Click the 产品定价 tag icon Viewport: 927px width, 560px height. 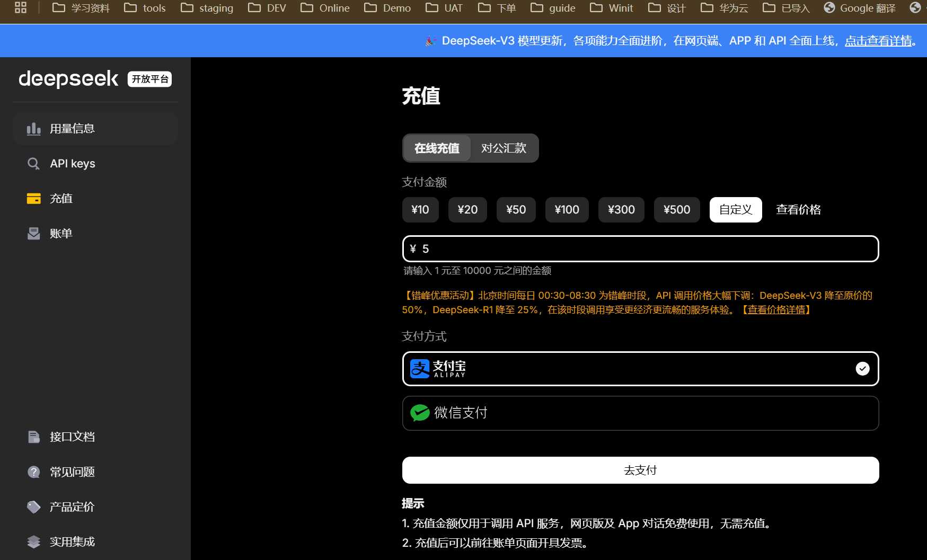[x=34, y=507]
